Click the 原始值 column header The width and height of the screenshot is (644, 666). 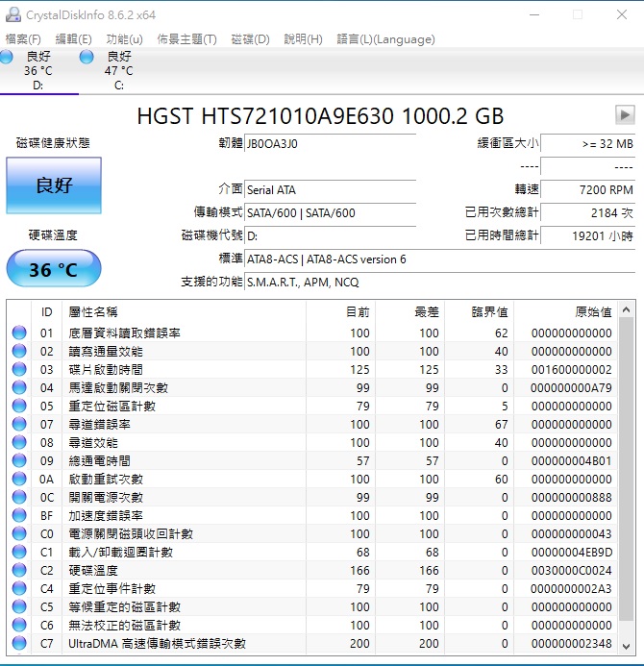point(565,311)
